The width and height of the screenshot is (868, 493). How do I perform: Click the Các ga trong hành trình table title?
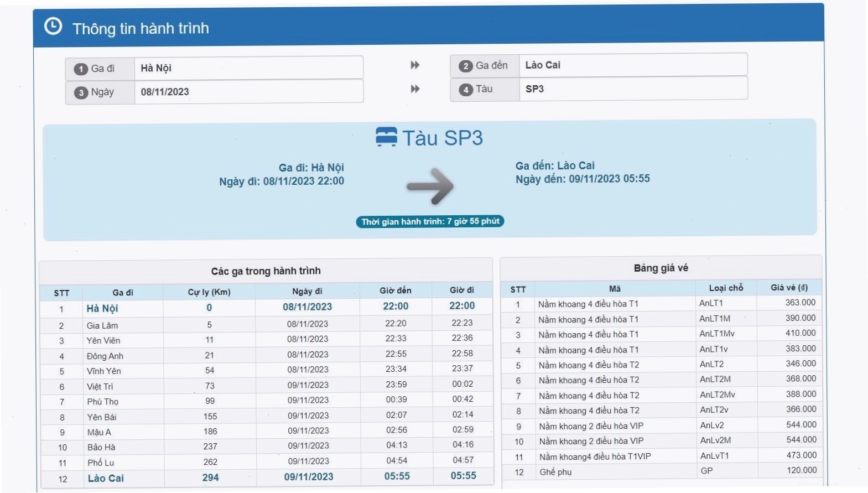pyautogui.click(x=266, y=271)
